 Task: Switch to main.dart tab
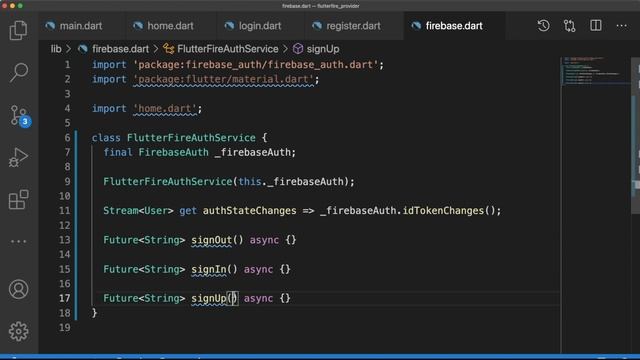coord(81,26)
